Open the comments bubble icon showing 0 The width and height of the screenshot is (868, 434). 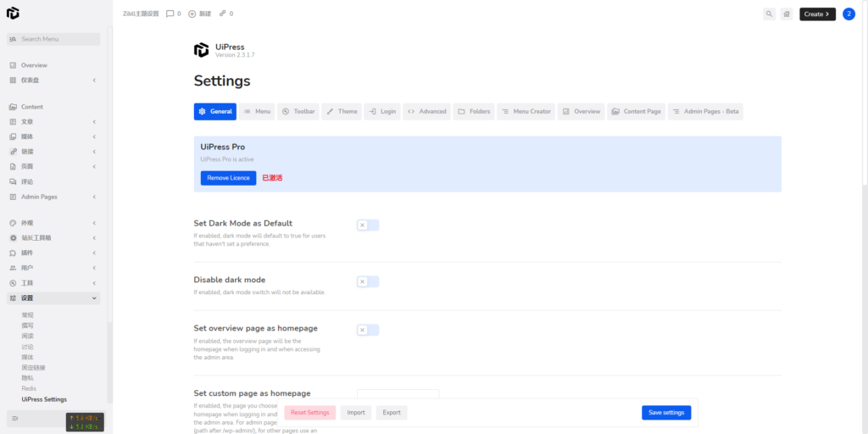pos(170,14)
